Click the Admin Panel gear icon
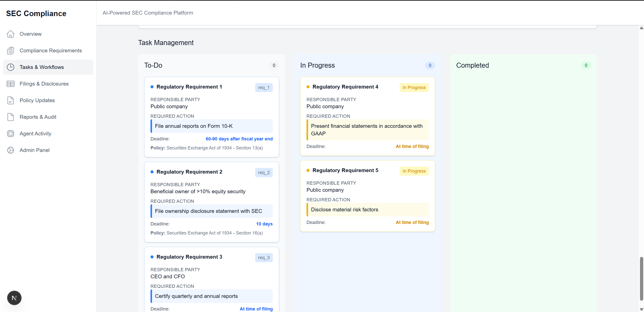Viewport: 644px width, 312px height. (11, 150)
